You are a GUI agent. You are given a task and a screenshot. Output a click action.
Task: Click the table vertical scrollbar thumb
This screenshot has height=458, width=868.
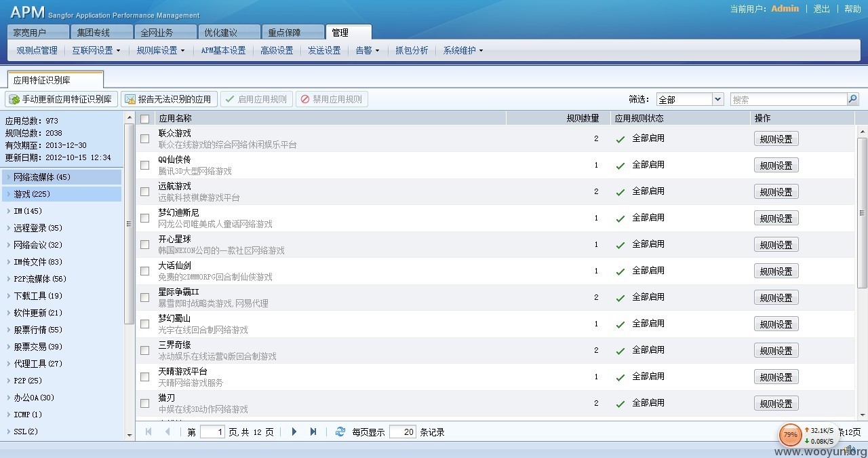[x=862, y=212]
